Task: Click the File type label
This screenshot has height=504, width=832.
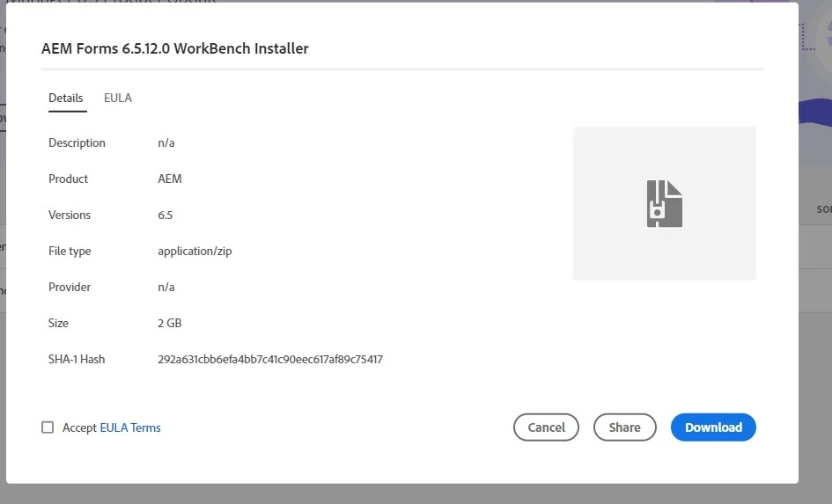Action: [x=70, y=252]
